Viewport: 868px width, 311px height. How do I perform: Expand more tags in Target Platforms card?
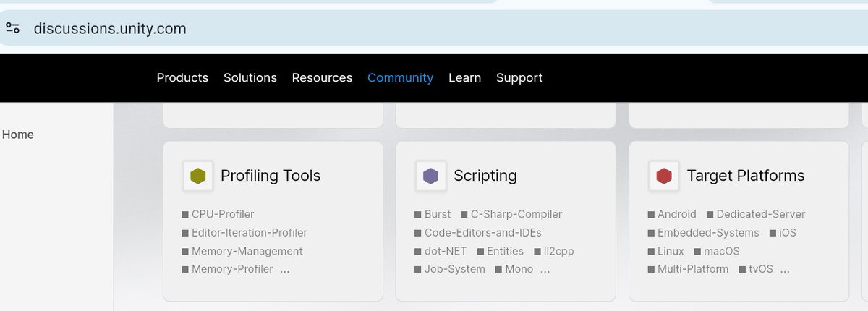pyautogui.click(x=785, y=269)
